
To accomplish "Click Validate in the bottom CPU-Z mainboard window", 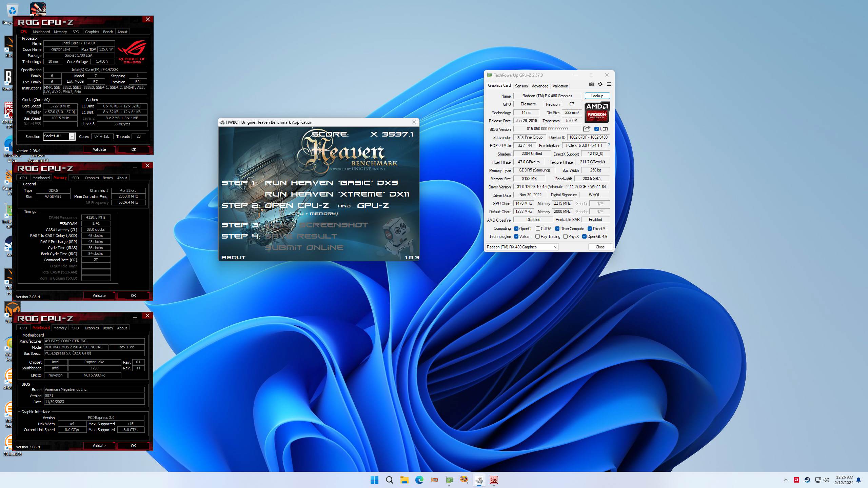I will 99,446.
